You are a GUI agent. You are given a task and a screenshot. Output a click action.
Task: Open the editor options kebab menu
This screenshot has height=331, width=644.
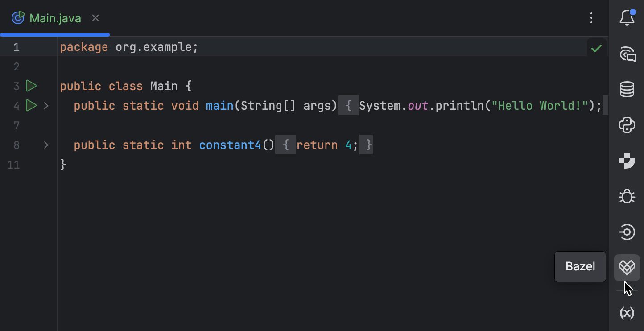pyautogui.click(x=591, y=18)
